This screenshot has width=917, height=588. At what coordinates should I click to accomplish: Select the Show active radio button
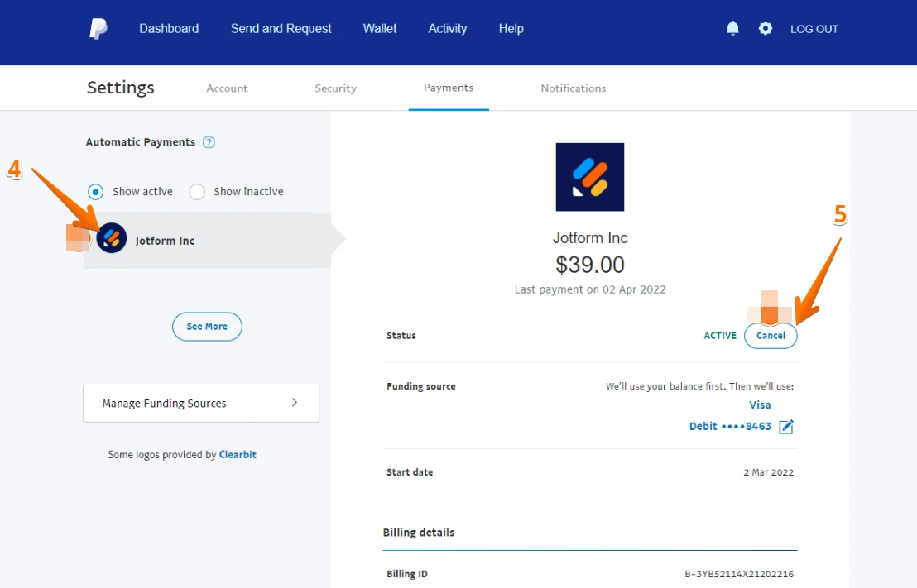[x=95, y=191]
